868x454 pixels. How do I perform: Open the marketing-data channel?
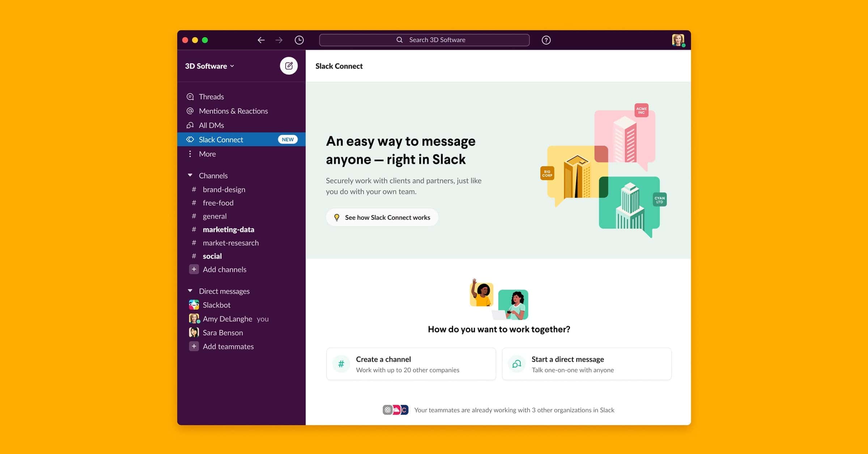click(228, 229)
